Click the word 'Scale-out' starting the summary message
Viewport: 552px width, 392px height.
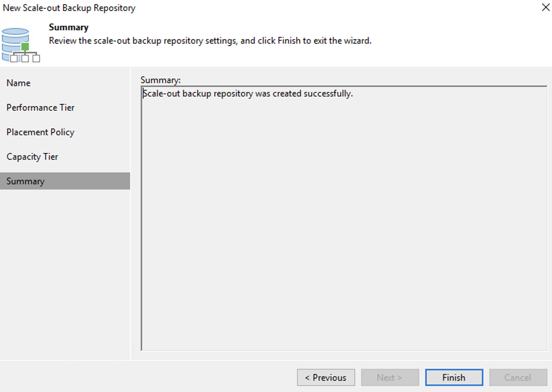(161, 93)
